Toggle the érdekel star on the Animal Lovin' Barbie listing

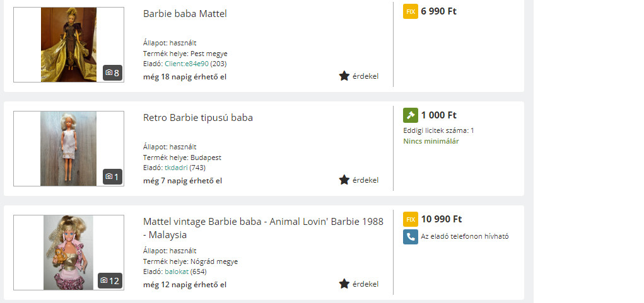pos(344,284)
